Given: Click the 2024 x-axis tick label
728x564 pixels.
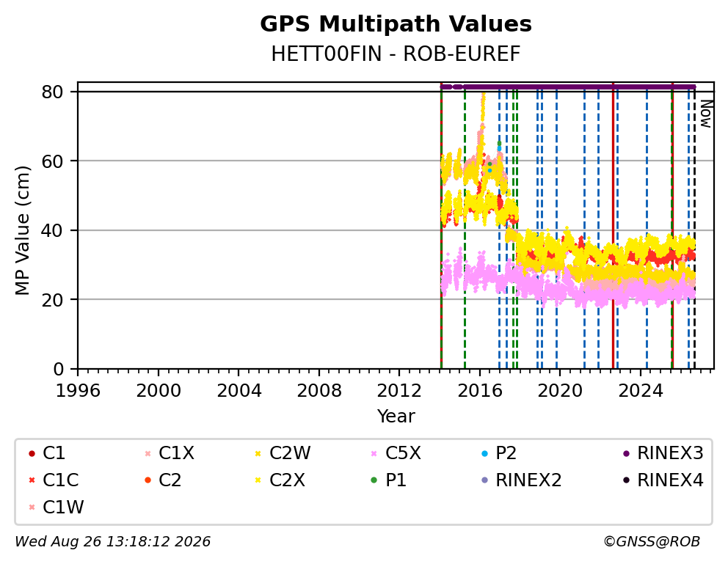Looking at the screenshot, I should pos(640,391).
